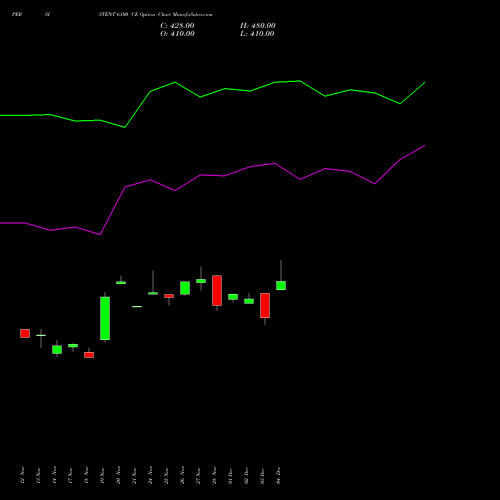Select the 19 Nov date label

tap(102, 475)
